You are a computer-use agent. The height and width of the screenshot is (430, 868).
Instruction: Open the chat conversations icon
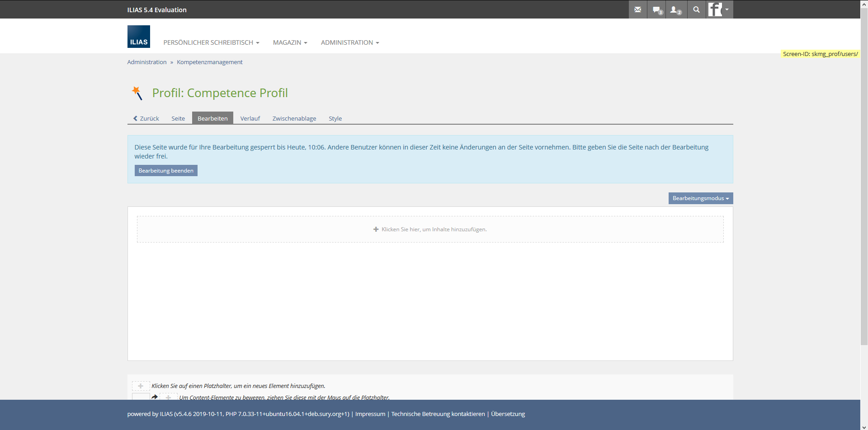click(656, 9)
